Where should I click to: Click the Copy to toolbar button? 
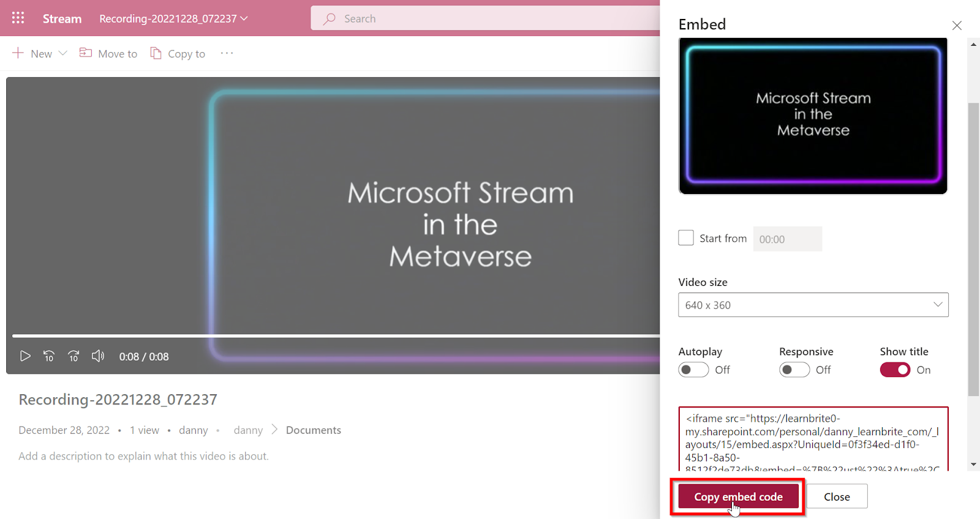178,53
